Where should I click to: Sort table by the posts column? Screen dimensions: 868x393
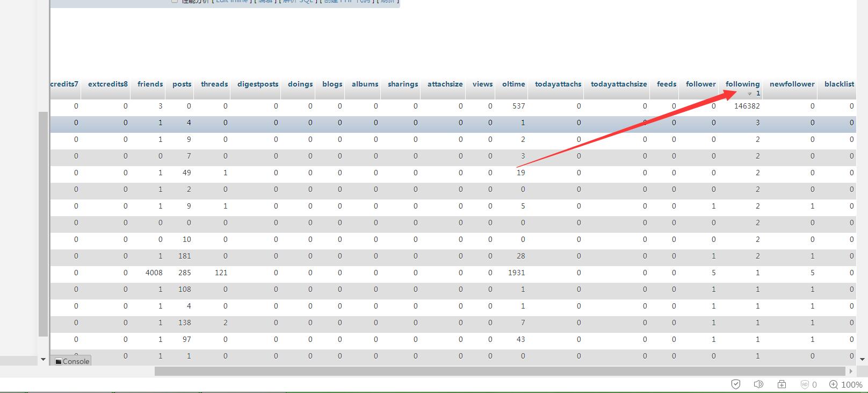(182, 84)
